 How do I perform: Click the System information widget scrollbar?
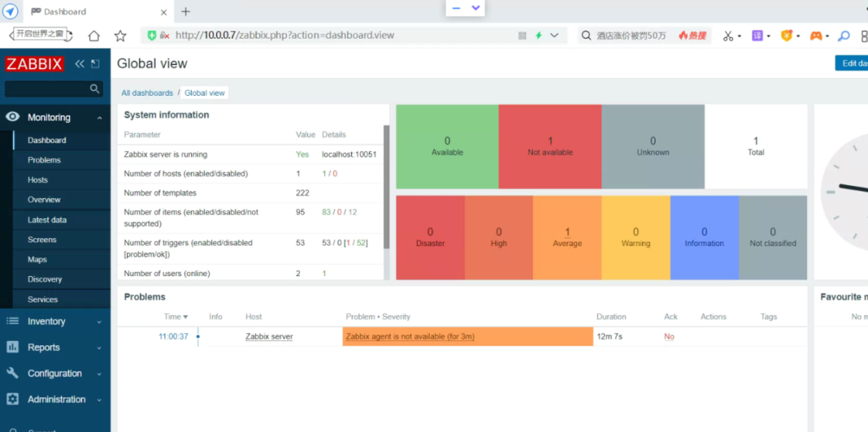pos(387,185)
